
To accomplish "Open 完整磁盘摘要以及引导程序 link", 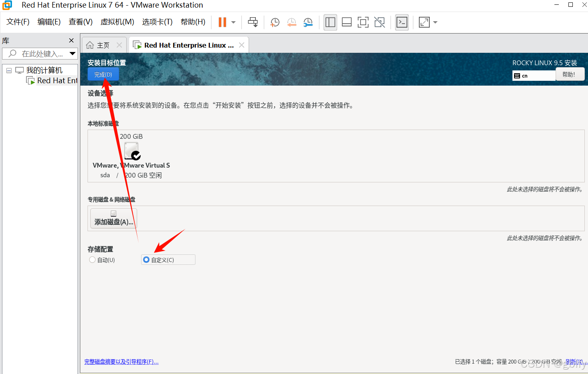I will tap(122, 362).
